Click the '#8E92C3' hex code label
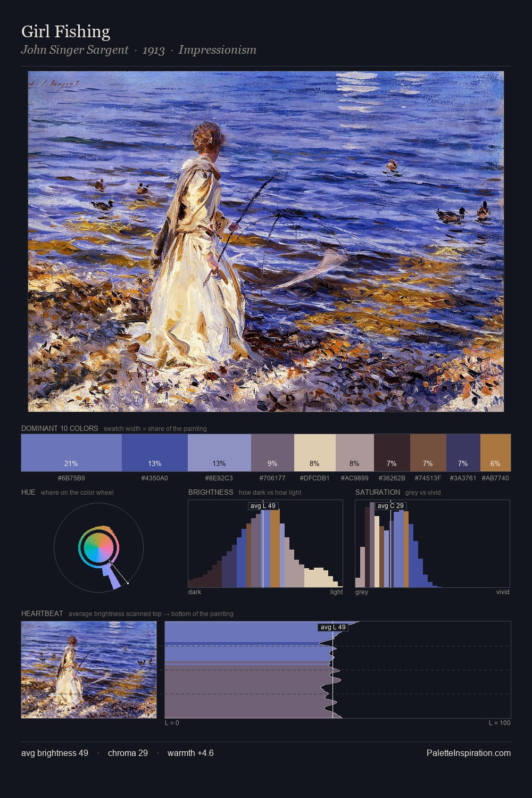This screenshot has height=798, width=532. (219, 478)
